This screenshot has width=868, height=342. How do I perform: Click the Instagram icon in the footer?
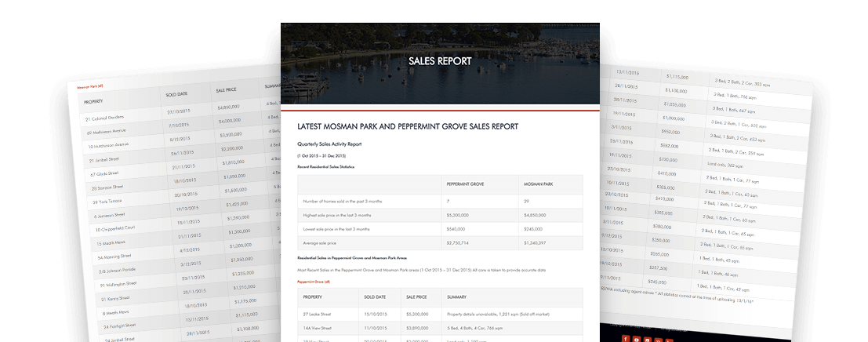tap(648, 338)
